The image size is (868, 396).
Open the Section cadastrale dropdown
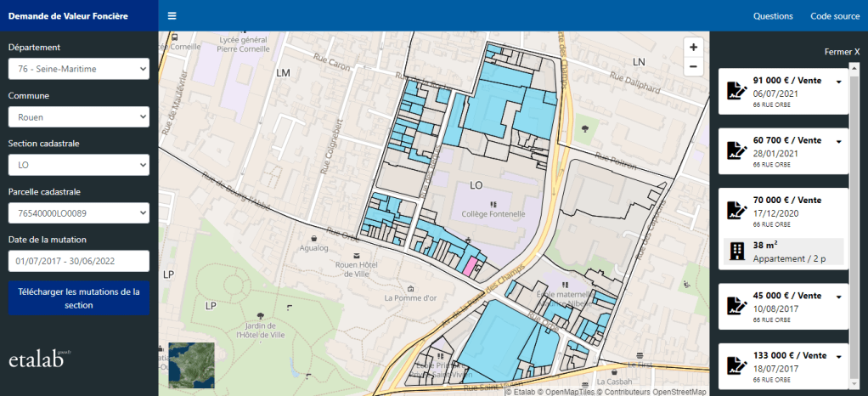[x=78, y=165]
